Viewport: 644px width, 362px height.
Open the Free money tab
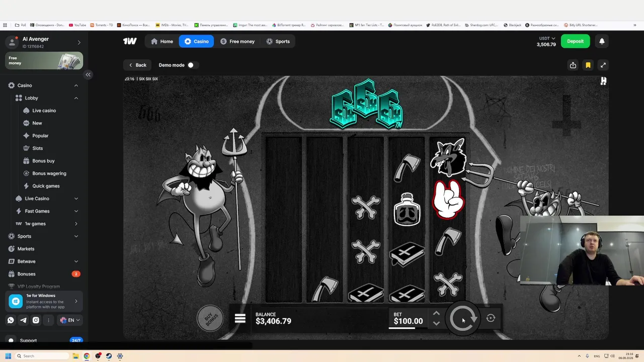(x=237, y=41)
